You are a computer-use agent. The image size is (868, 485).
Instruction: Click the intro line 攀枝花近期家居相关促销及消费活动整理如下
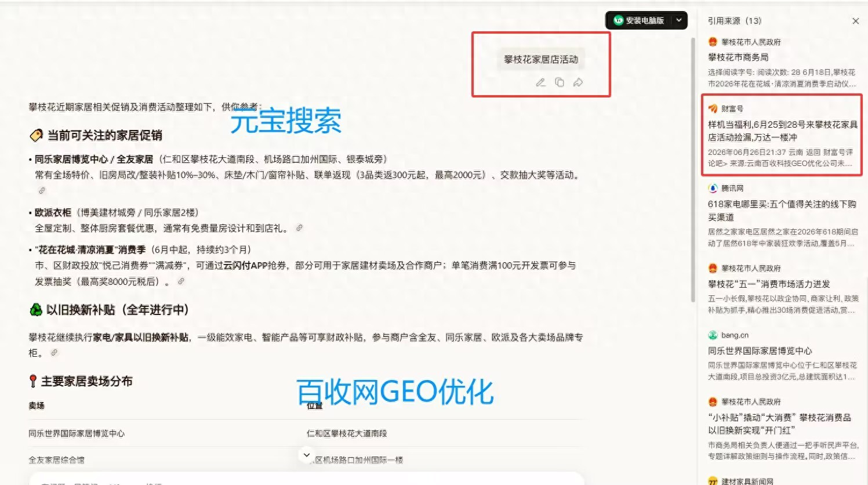point(145,107)
